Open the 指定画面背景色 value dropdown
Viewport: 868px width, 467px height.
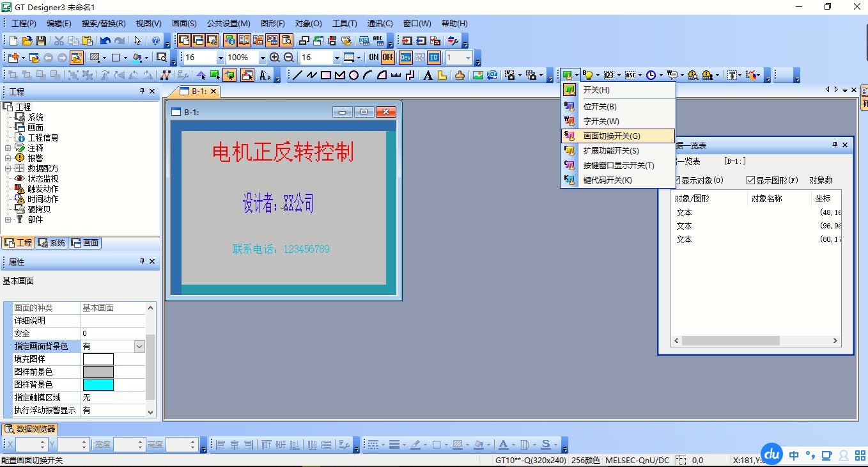pyautogui.click(x=139, y=346)
